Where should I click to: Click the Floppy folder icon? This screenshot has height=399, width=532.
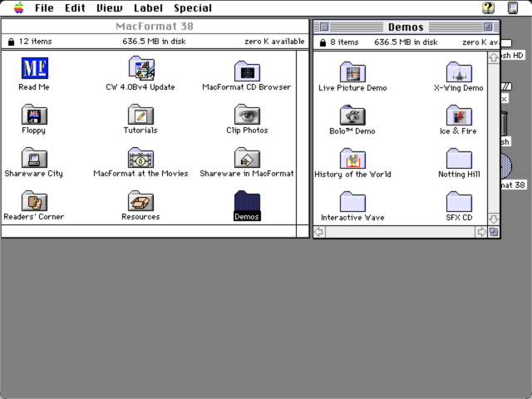click(34, 115)
